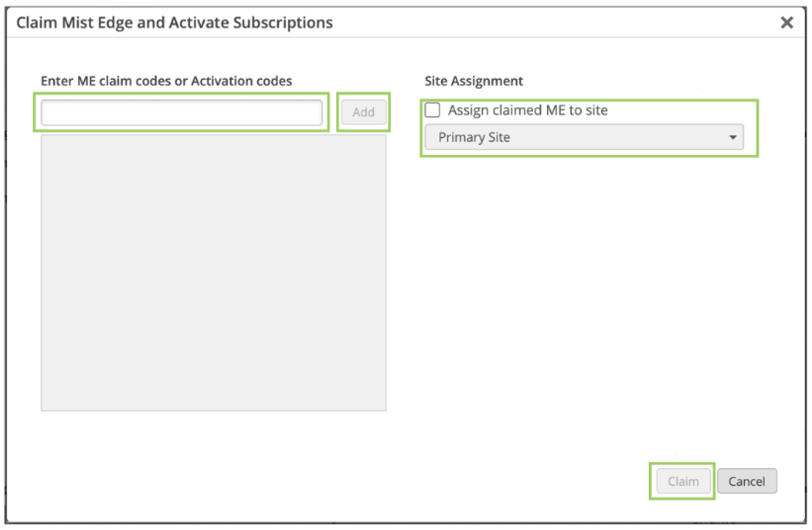Expand the site list showing Primary Site
812x530 pixels.
[584, 137]
